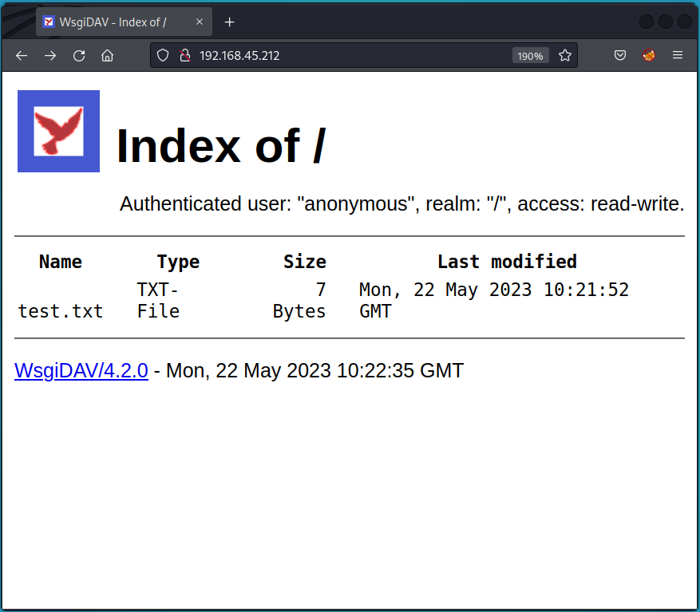Screen dimensions: 700x612
Task: Open a new tab with plus button
Action: tap(230, 22)
